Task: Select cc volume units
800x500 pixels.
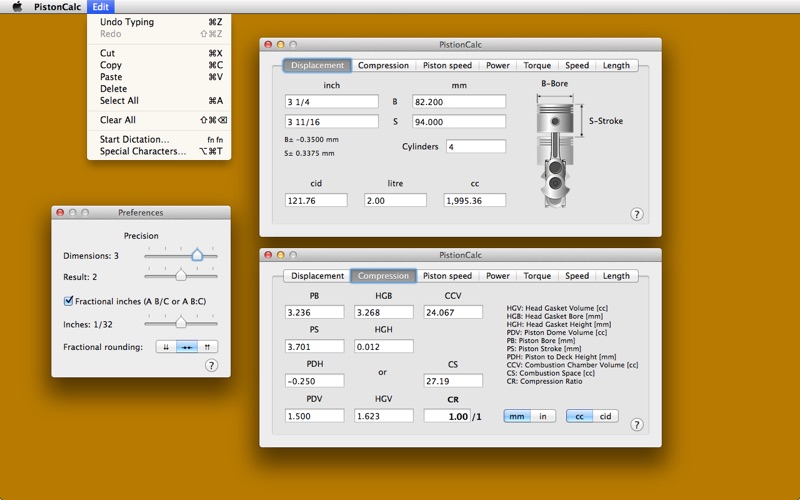Action: click(x=580, y=416)
